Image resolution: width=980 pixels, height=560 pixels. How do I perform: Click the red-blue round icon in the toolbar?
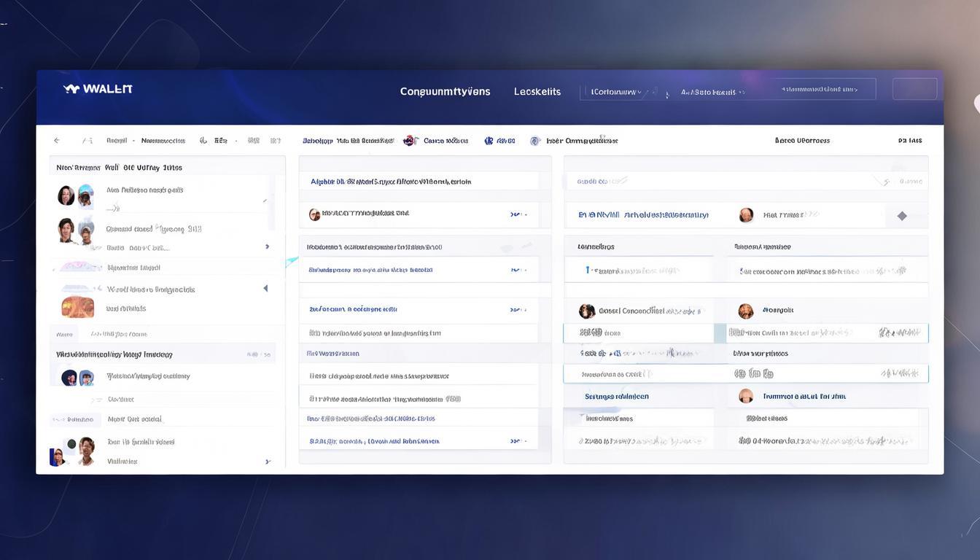(x=410, y=141)
